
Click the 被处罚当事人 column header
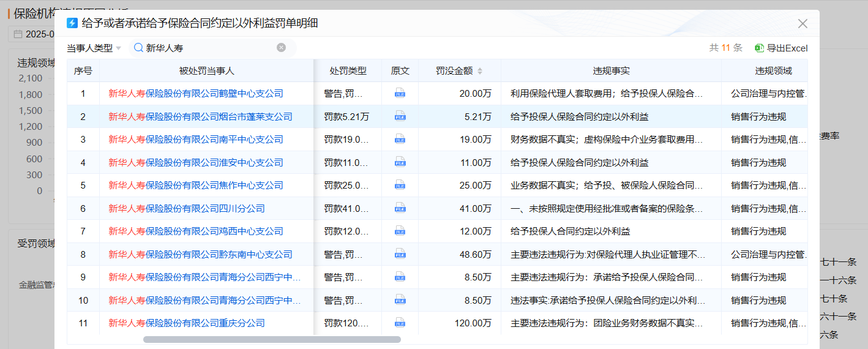[206, 71]
